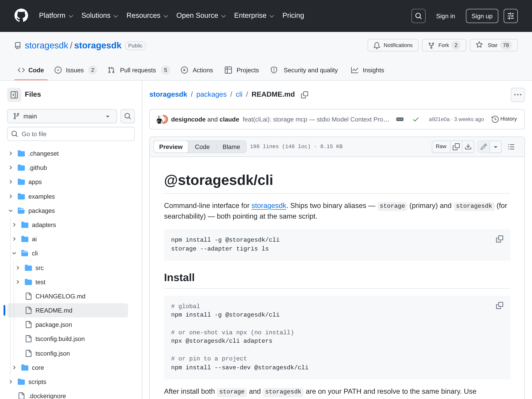Open tsconfig.json in file tree
The width and height of the screenshot is (532, 399).
pos(53,354)
